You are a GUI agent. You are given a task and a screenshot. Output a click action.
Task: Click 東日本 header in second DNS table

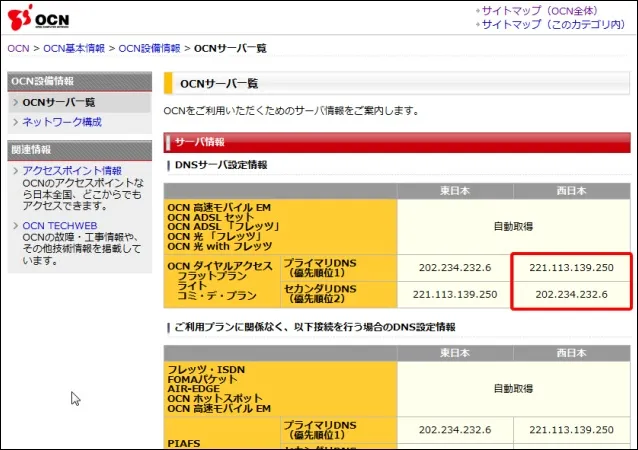pos(455,353)
